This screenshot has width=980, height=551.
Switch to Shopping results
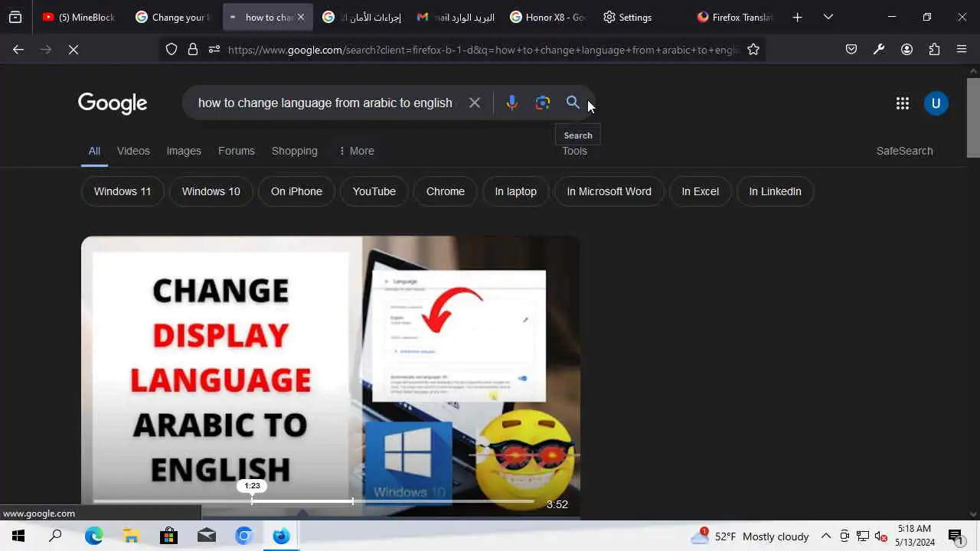(295, 151)
